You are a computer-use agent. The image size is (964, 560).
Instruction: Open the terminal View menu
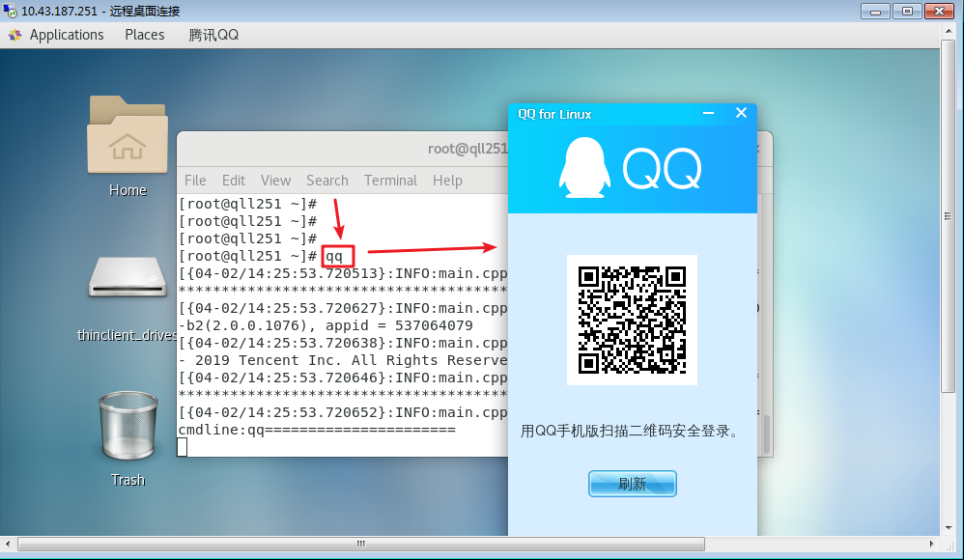pos(275,181)
